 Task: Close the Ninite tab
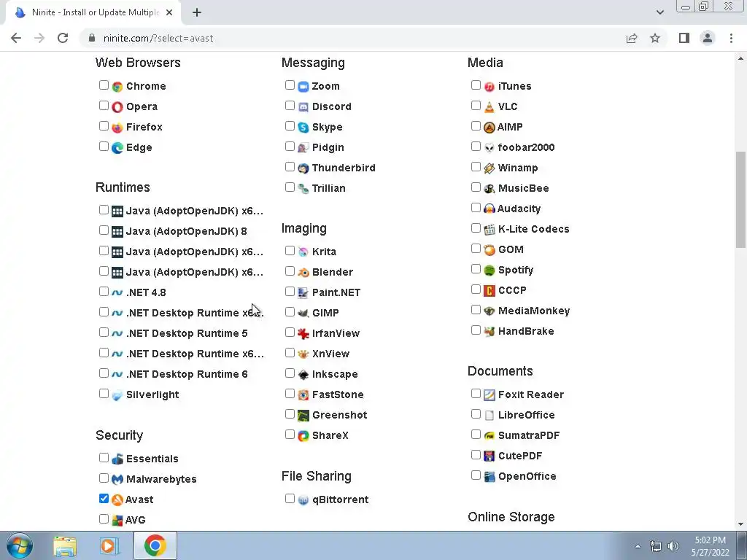pos(169,12)
